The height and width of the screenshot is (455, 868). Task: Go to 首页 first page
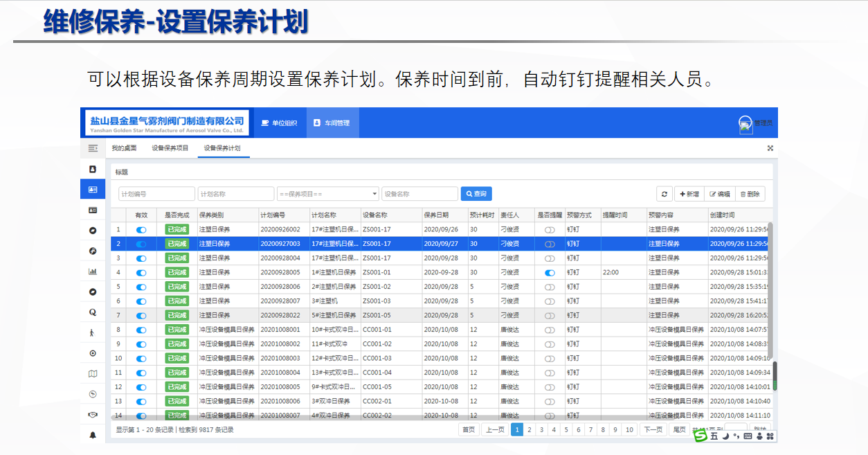(x=469, y=429)
